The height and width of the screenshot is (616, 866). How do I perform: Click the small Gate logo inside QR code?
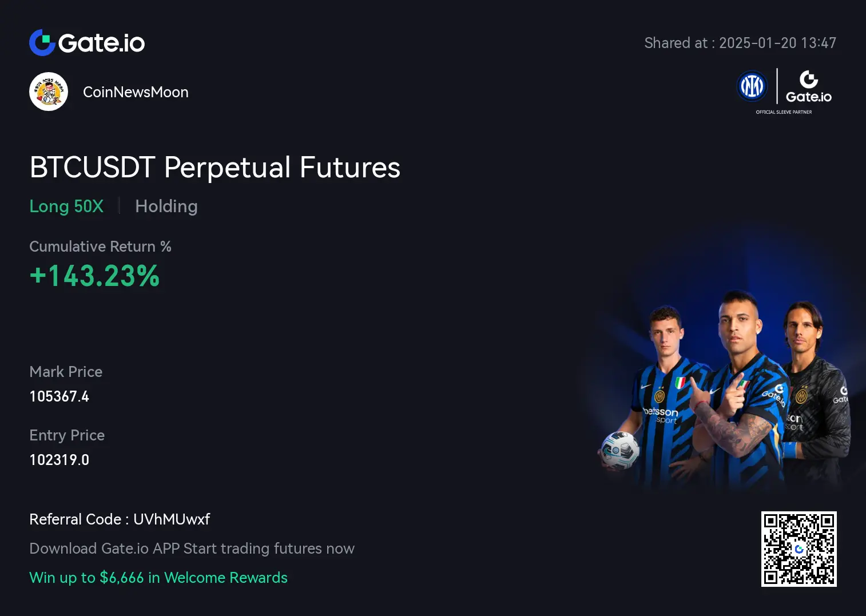(x=799, y=549)
